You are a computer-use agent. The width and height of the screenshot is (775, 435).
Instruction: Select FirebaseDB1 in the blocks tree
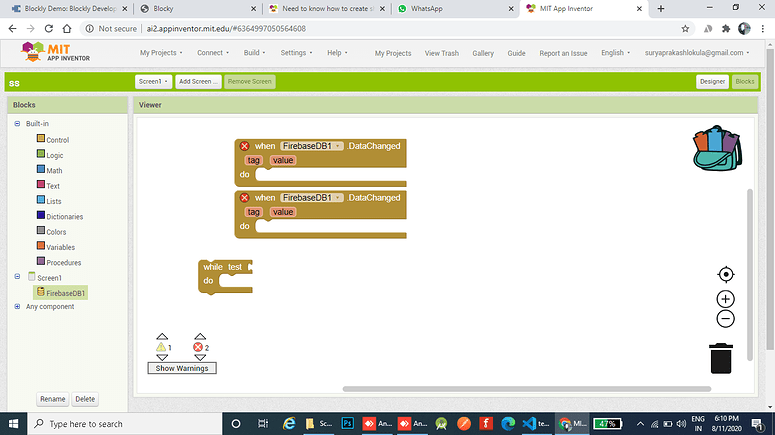click(66, 293)
